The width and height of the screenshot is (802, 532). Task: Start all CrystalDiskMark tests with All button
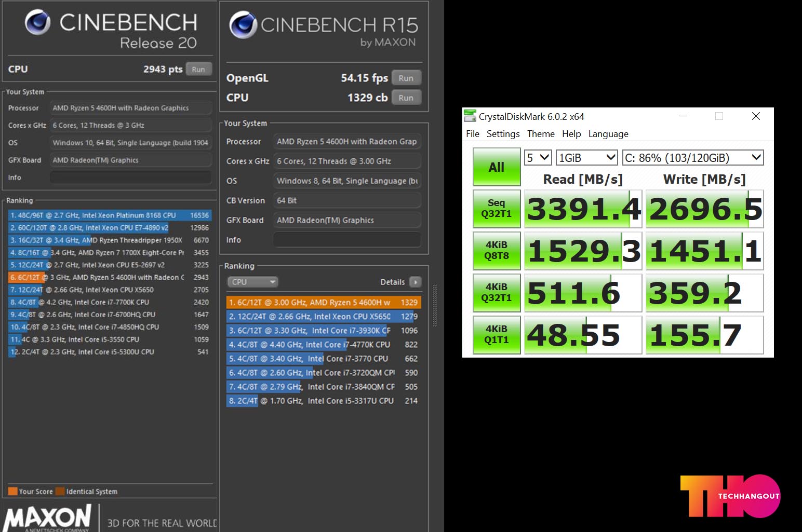(x=497, y=167)
